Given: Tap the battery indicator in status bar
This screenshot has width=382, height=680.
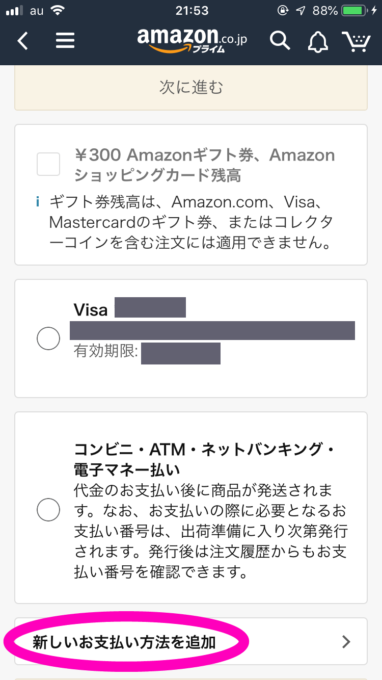Looking at the screenshot, I should pos(355,11).
